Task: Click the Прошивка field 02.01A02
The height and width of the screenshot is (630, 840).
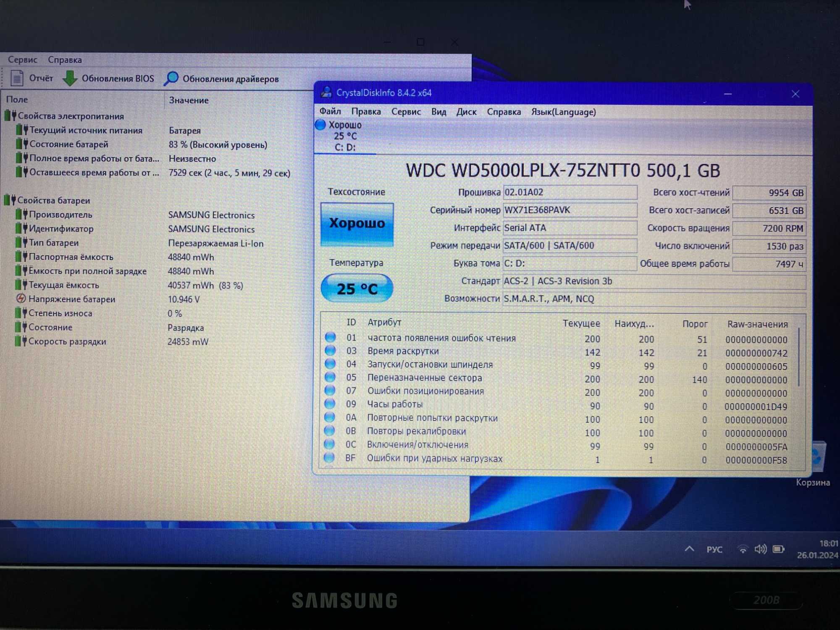Action: pos(570,192)
